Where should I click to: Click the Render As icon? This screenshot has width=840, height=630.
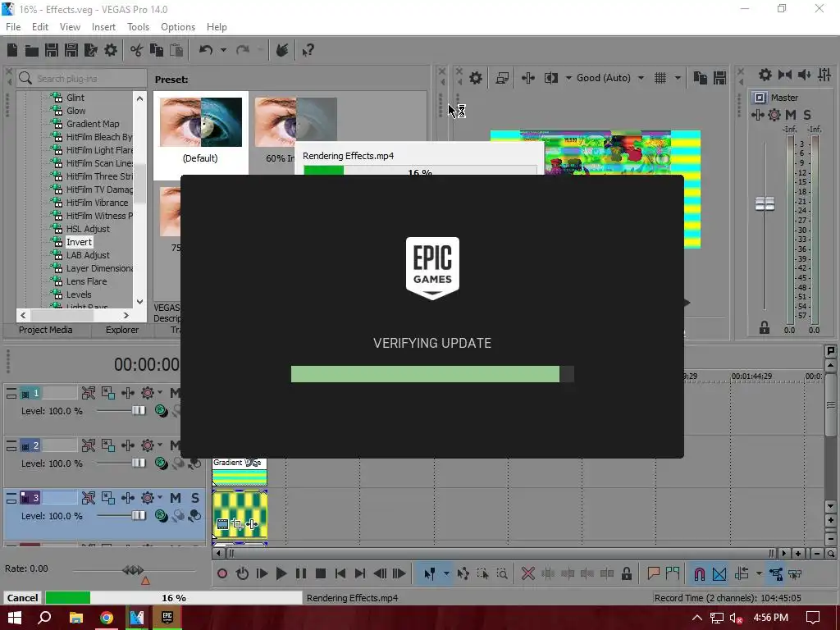(x=91, y=50)
